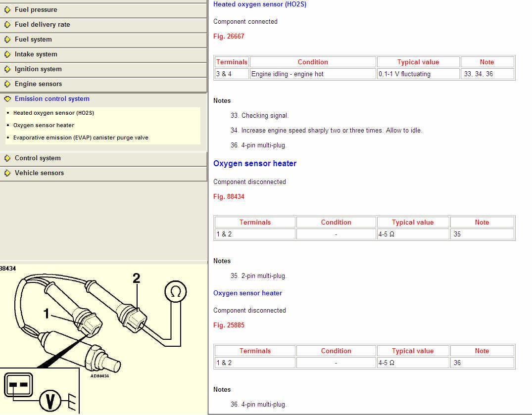532x415 pixels.
Task: Open the Fuel system section label
Action: [33, 40]
